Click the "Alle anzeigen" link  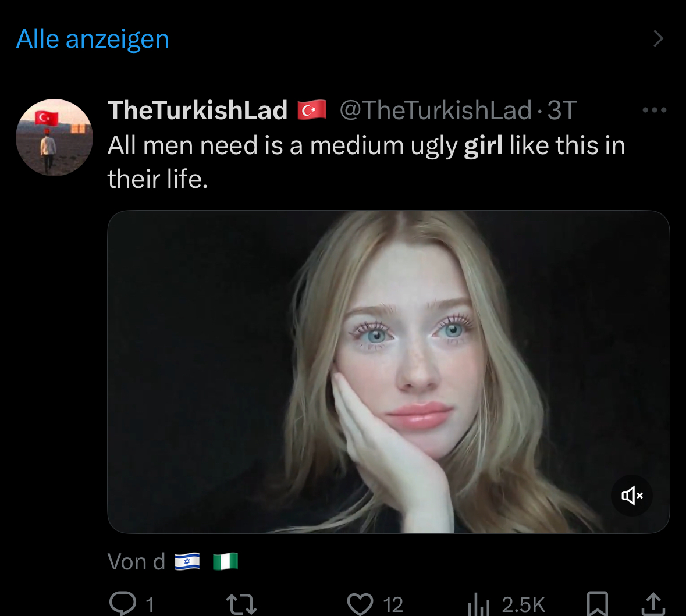[x=93, y=39]
